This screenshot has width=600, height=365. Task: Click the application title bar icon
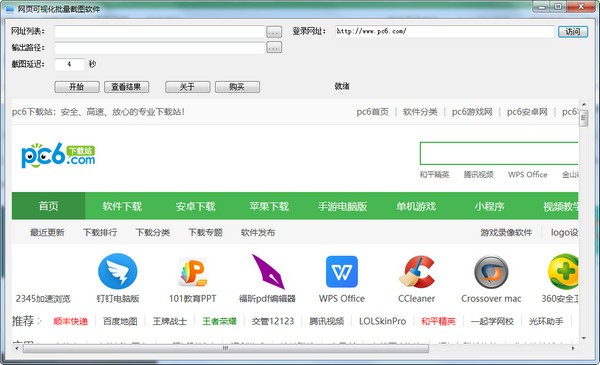10,9
